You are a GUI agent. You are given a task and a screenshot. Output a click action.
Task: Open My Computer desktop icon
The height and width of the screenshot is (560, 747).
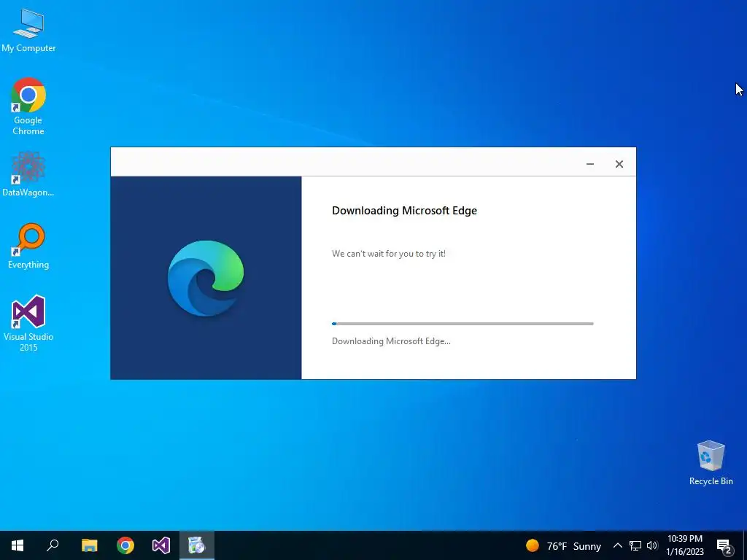[28, 31]
